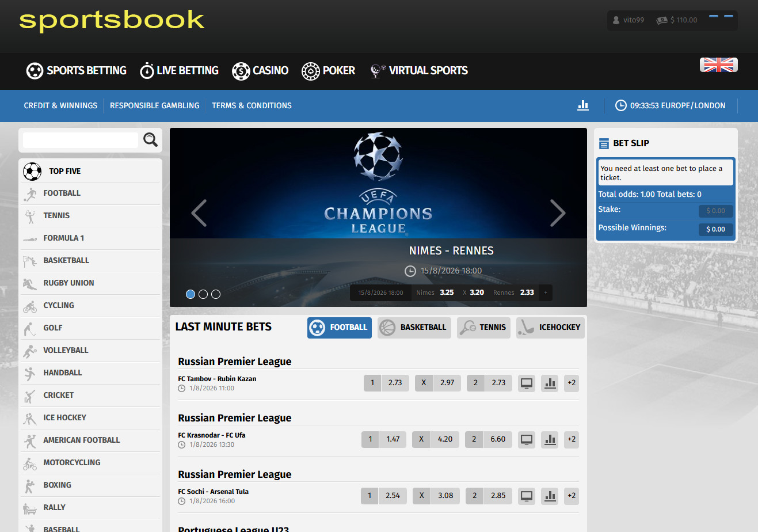The width and height of the screenshot is (758, 532).
Task: Open Terms & Conditions link
Action: [x=252, y=105]
